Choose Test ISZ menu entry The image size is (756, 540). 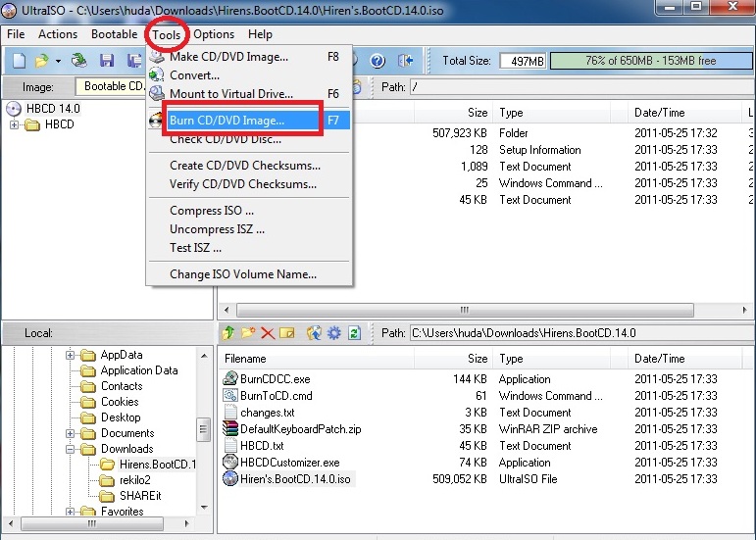249,248
